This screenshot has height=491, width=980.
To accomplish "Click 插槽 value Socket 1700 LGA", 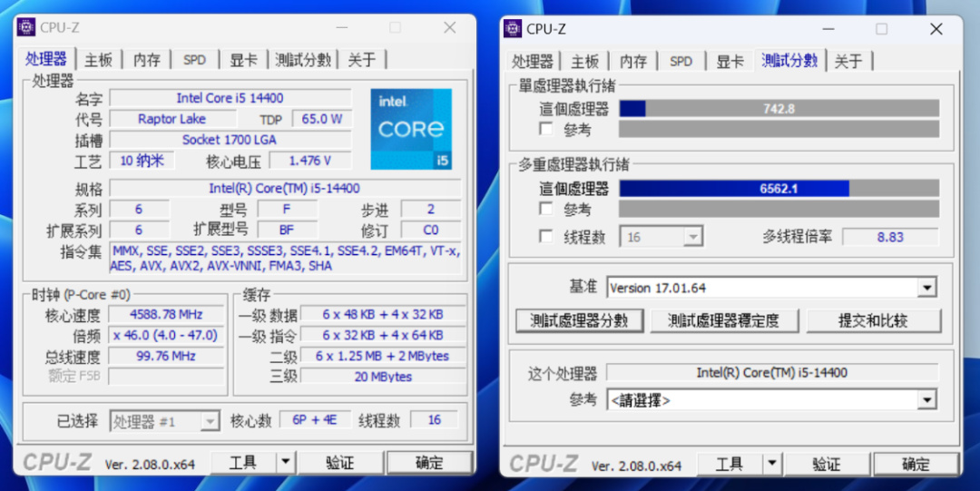I will 230,140.
